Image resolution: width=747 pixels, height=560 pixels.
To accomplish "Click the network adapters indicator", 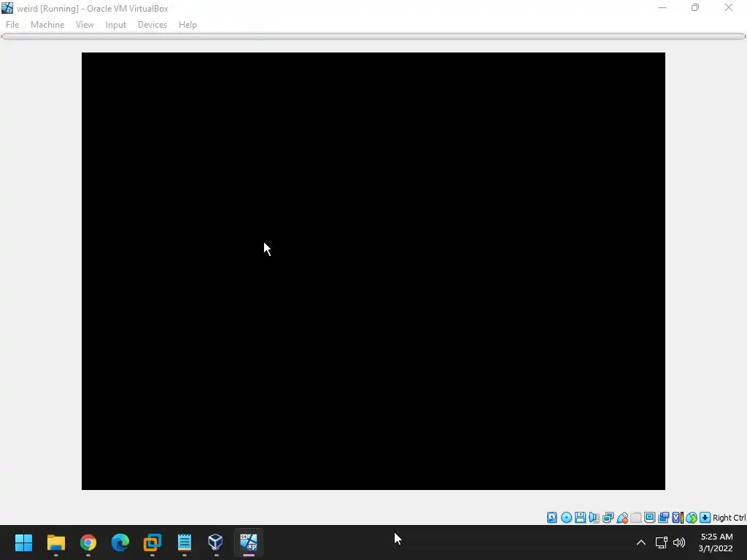I will click(x=608, y=518).
